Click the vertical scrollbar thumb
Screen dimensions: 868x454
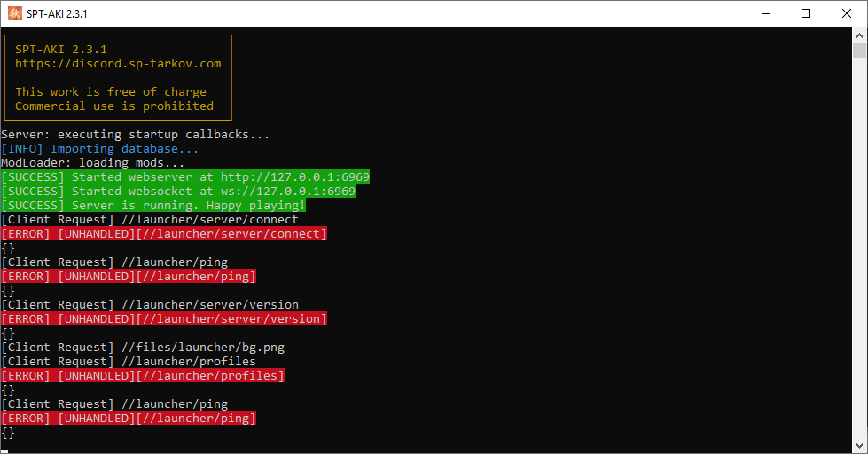point(859,50)
